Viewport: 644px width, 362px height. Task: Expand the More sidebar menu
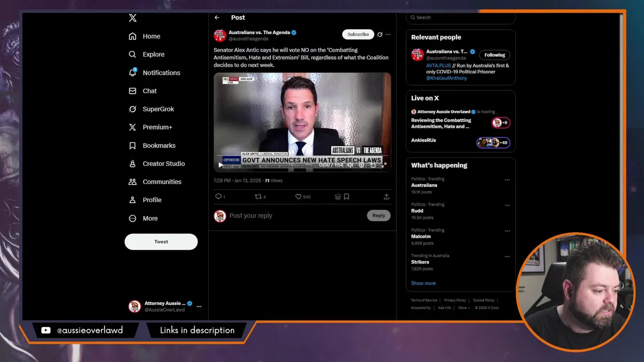[143, 218]
